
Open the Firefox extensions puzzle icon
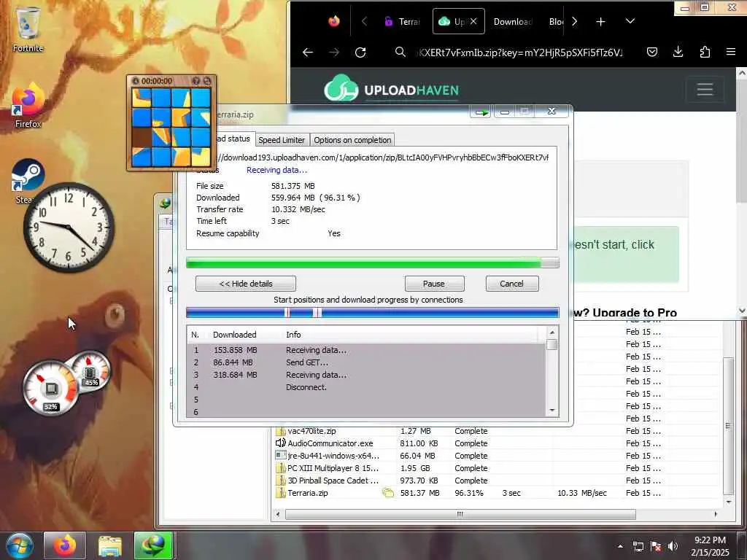[705, 52]
